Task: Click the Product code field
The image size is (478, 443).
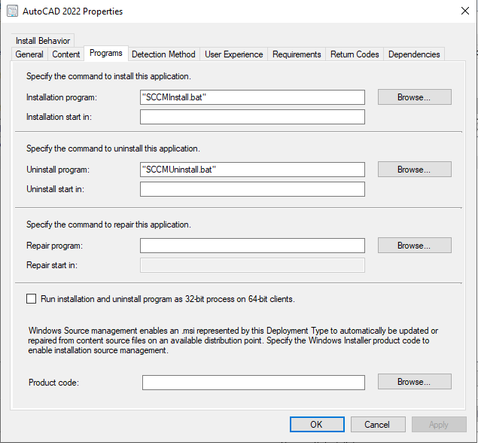Action: (253, 382)
